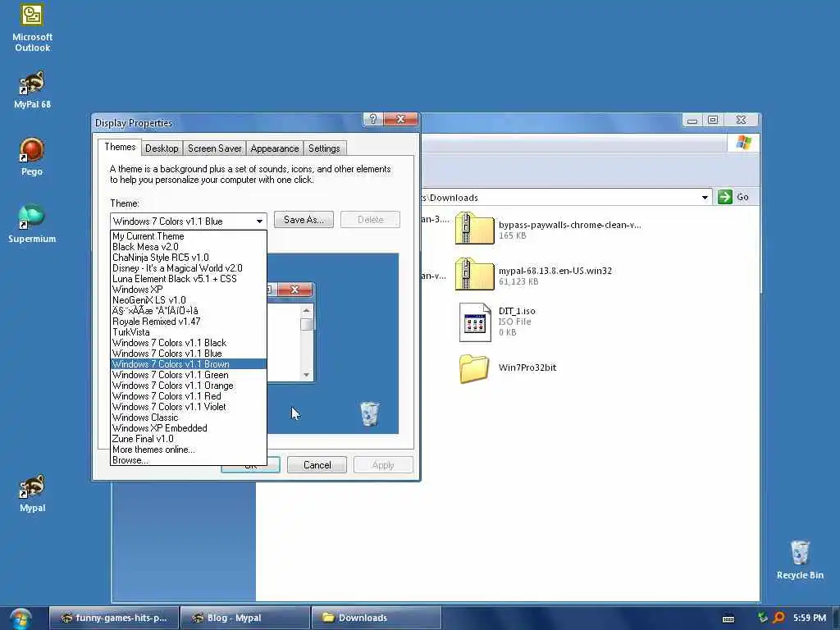The width and height of the screenshot is (840, 630).
Task: Click the Delete button next to Save As
Action: point(370,220)
